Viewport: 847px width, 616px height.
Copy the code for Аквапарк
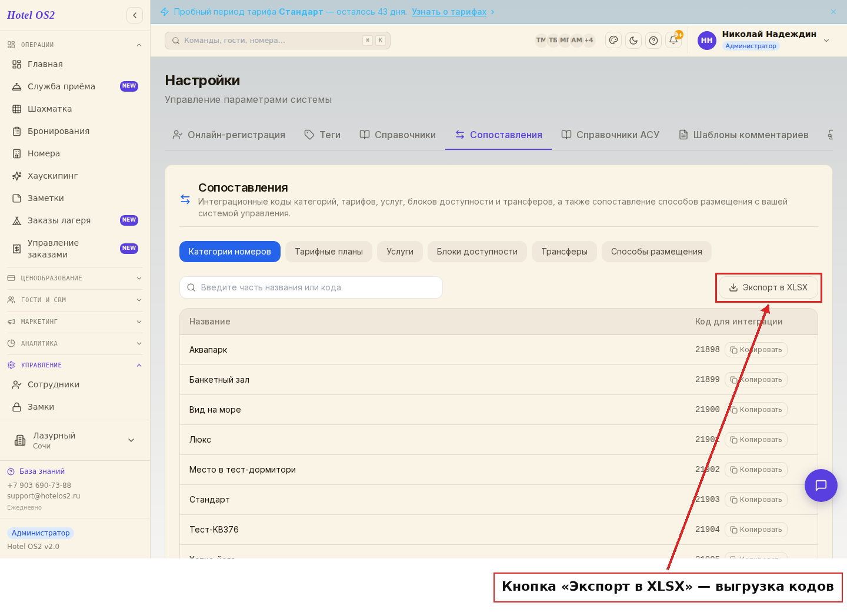(756, 350)
